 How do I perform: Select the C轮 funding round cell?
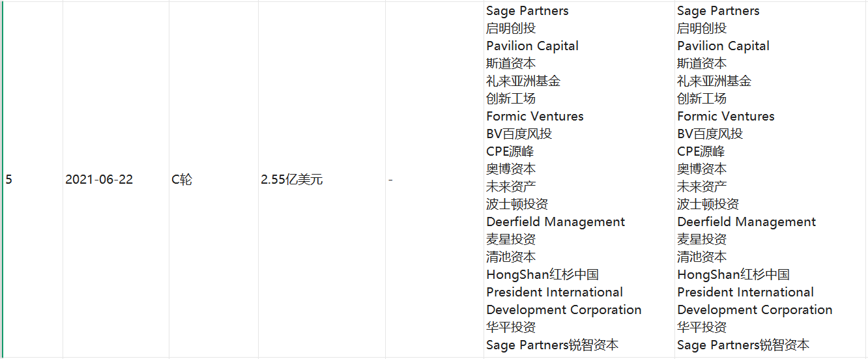pos(182,180)
